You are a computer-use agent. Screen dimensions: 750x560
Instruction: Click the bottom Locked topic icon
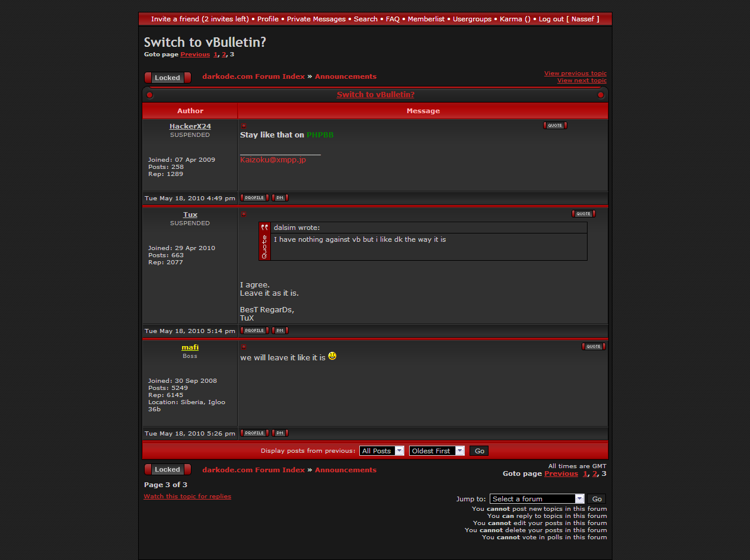click(167, 469)
